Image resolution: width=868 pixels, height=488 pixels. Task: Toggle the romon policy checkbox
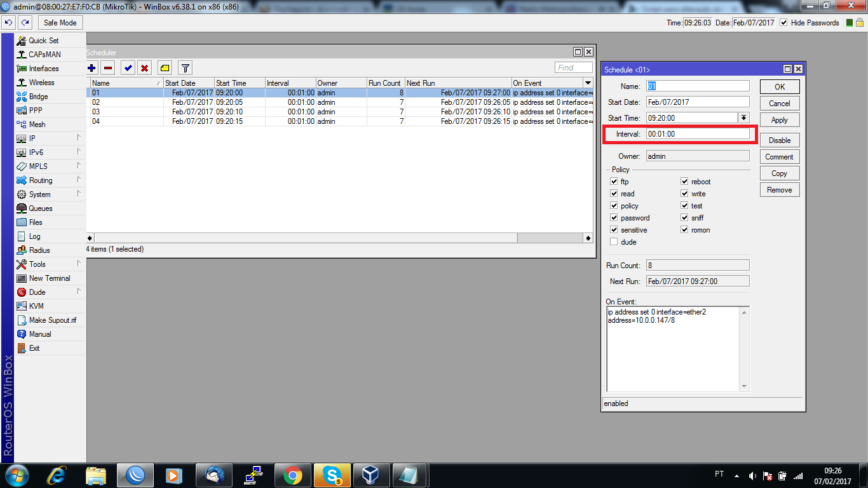click(x=684, y=230)
